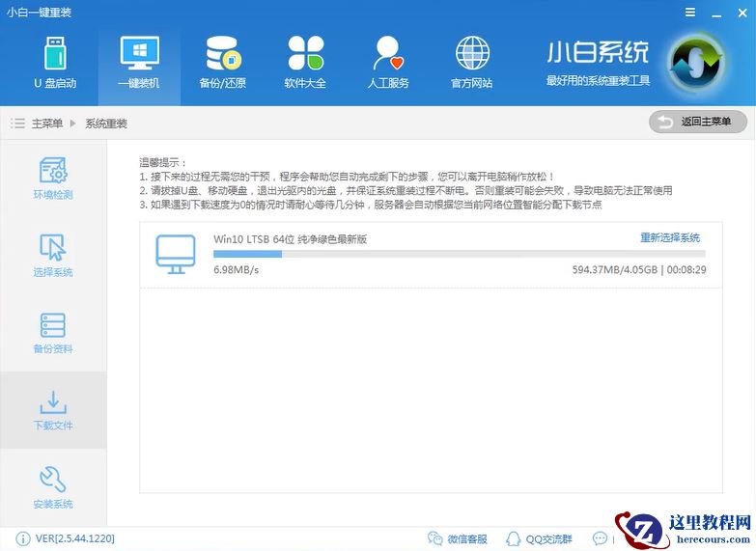
Task: Click the monitor icon beside Win10 LTSB
Action: (x=176, y=254)
